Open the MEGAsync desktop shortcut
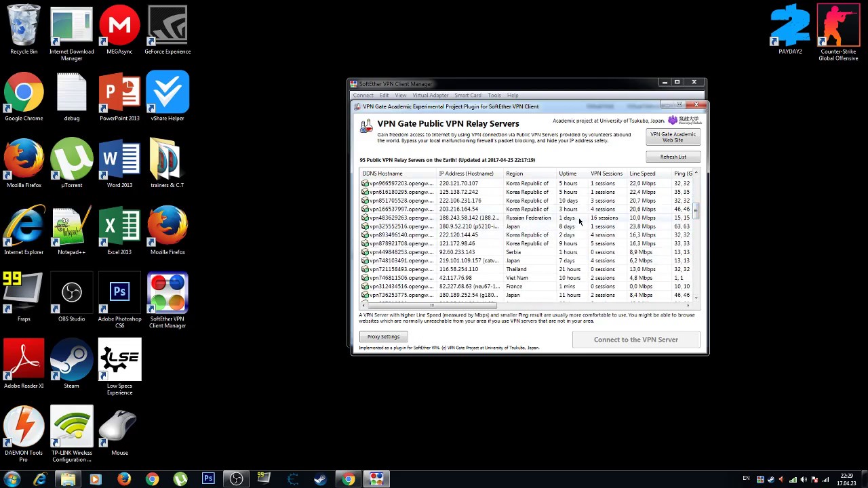 tap(119, 30)
